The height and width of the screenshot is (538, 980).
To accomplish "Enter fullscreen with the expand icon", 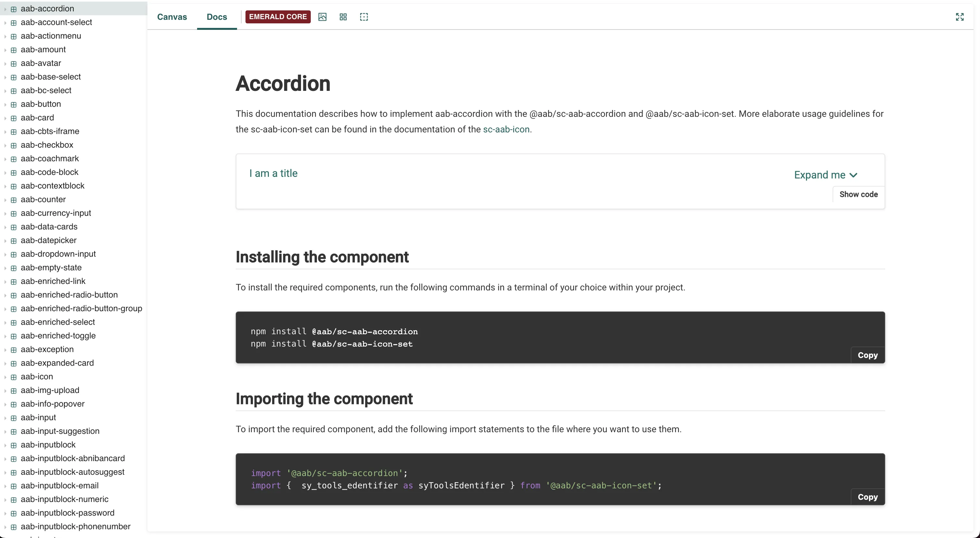I will click(960, 17).
